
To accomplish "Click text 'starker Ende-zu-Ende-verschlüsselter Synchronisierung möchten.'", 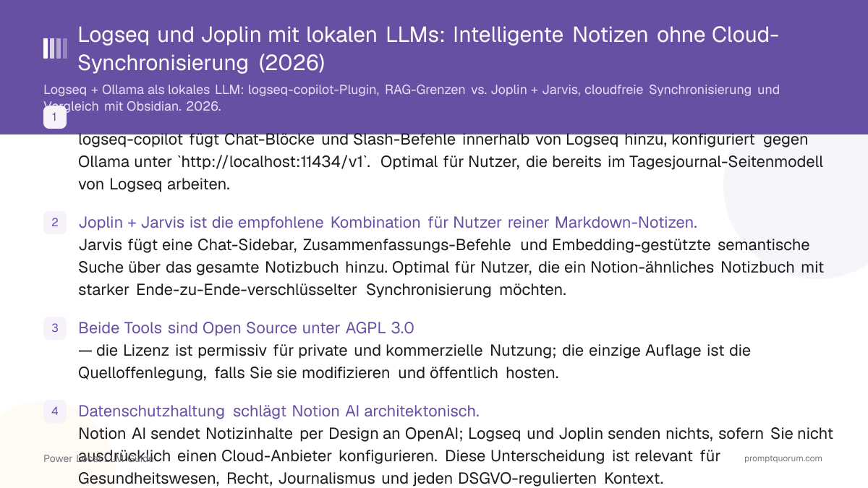I will (322, 290).
